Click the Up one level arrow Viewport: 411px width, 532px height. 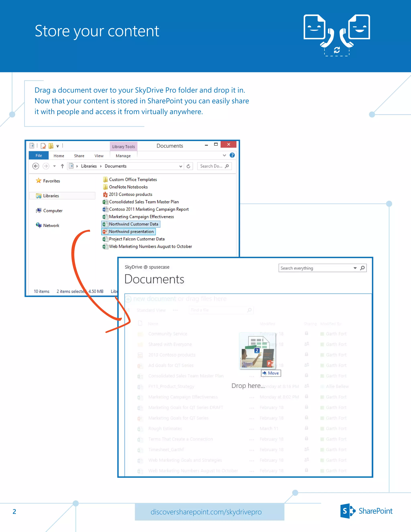[62, 166]
